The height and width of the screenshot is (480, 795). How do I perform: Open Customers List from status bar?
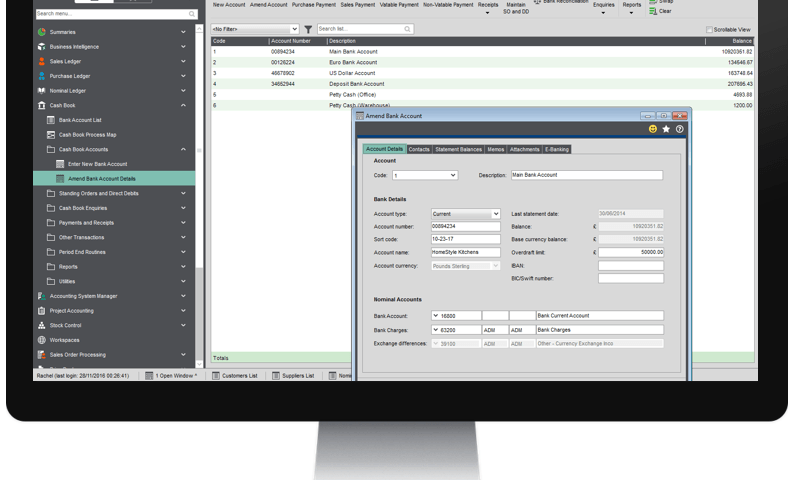[235, 376]
